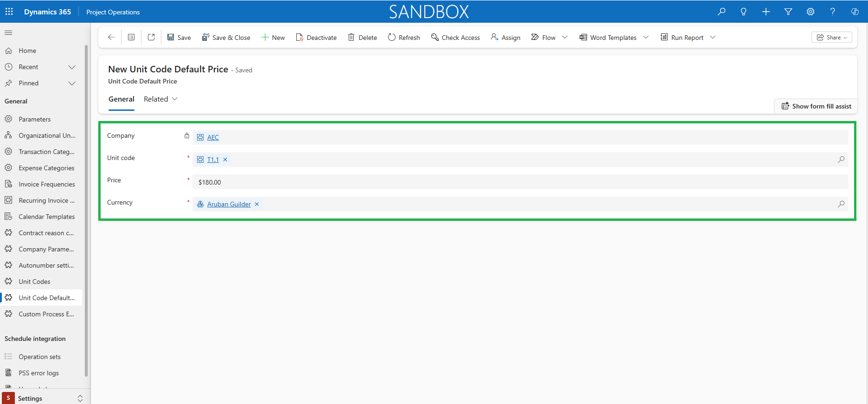Open Recurring Invoice item in sidebar
This screenshot has width=868, height=404.
pyautogui.click(x=42, y=200)
